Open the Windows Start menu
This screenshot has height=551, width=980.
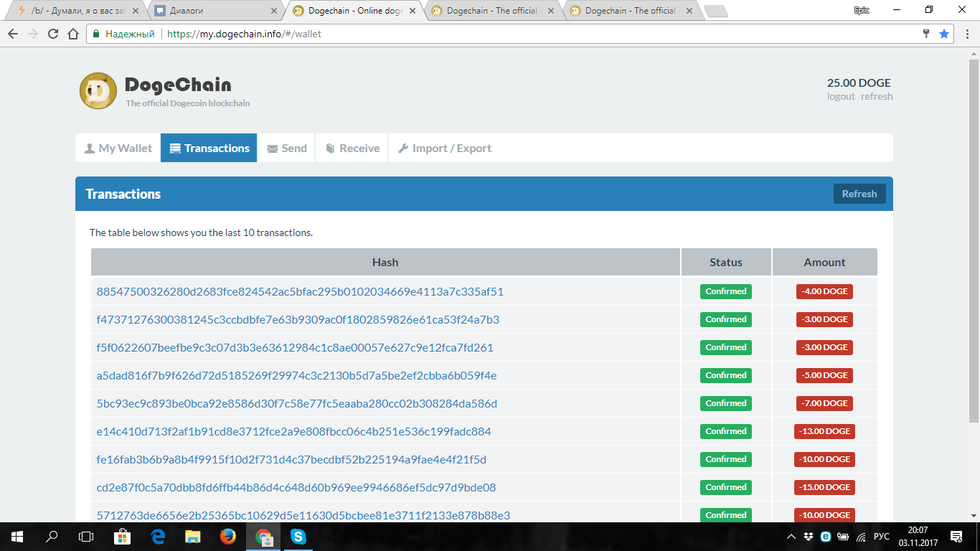pos(17,536)
